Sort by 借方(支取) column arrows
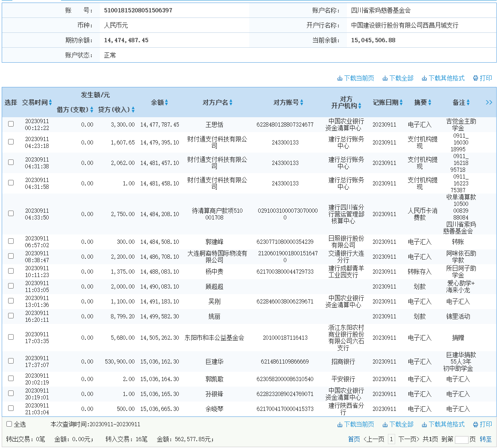This screenshot has height=448, width=498. 92,110
